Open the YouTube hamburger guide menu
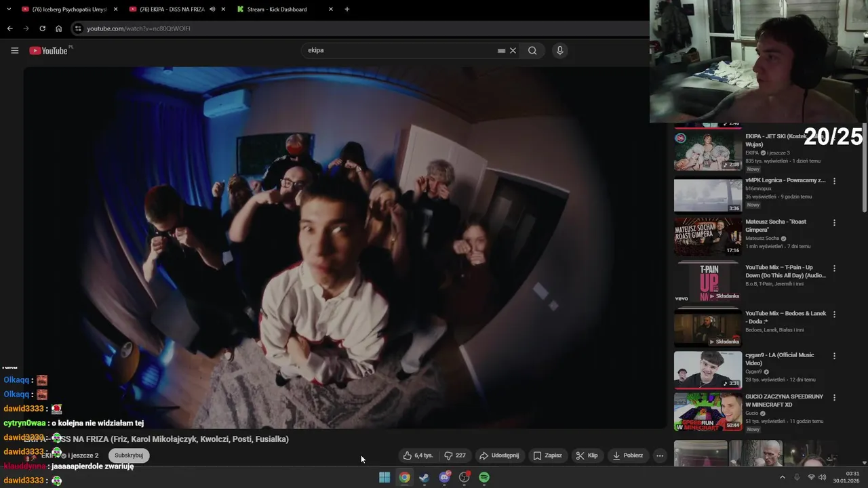The image size is (868, 488). click(14, 50)
